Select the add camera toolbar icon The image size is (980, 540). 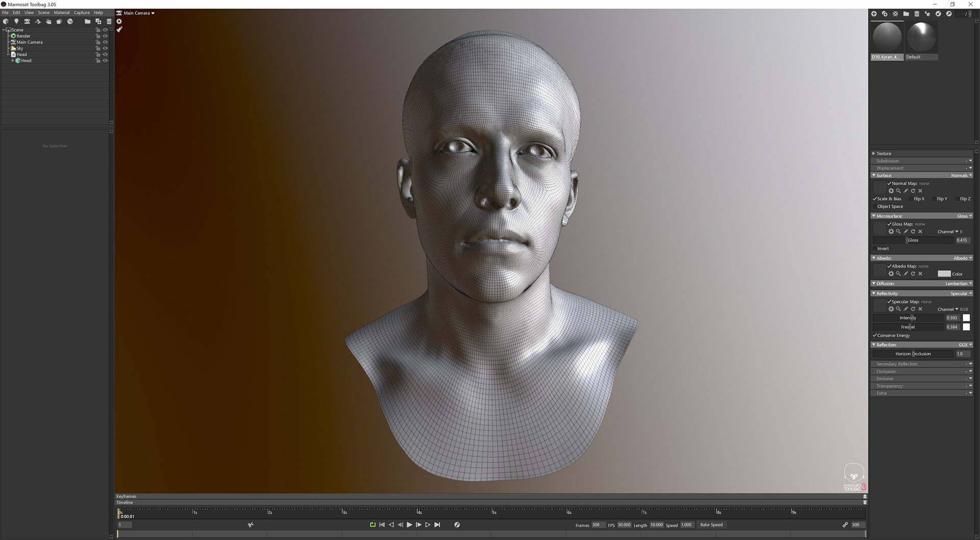point(28,21)
